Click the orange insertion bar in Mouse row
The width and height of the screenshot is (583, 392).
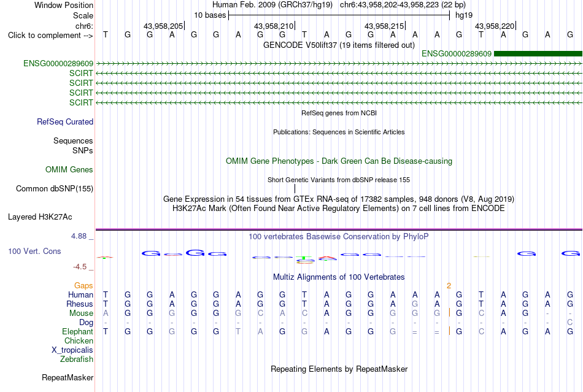coord(449,312)
